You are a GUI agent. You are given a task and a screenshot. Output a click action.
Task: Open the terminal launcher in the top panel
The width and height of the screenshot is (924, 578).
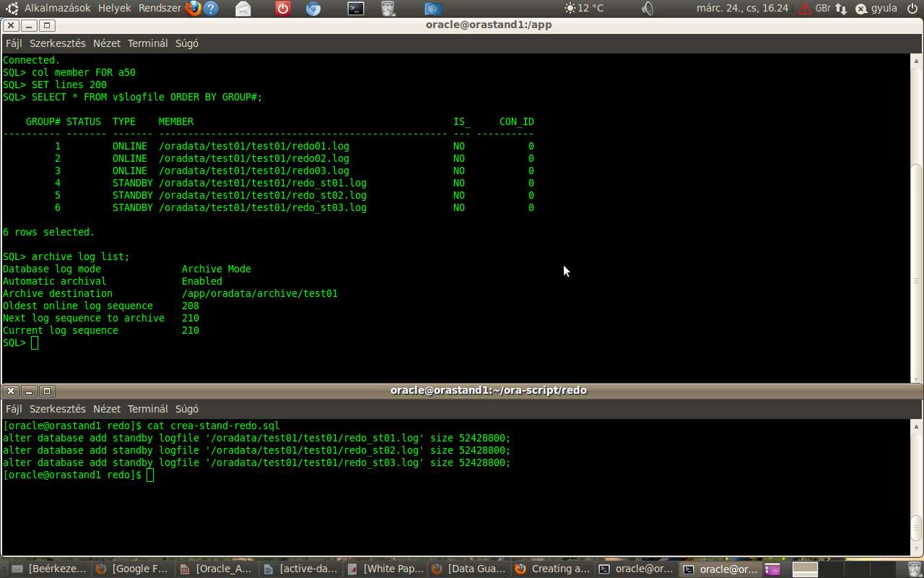click(x=355, y=9)
